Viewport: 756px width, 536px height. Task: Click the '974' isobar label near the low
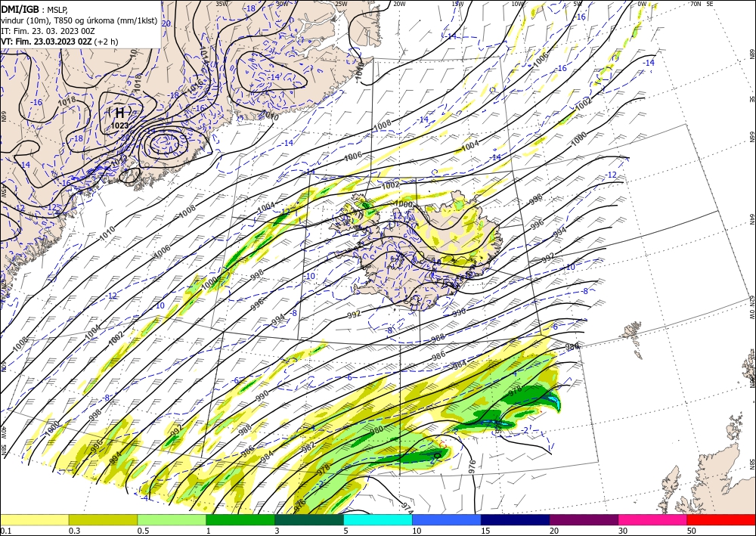click(x=407, y=507)
